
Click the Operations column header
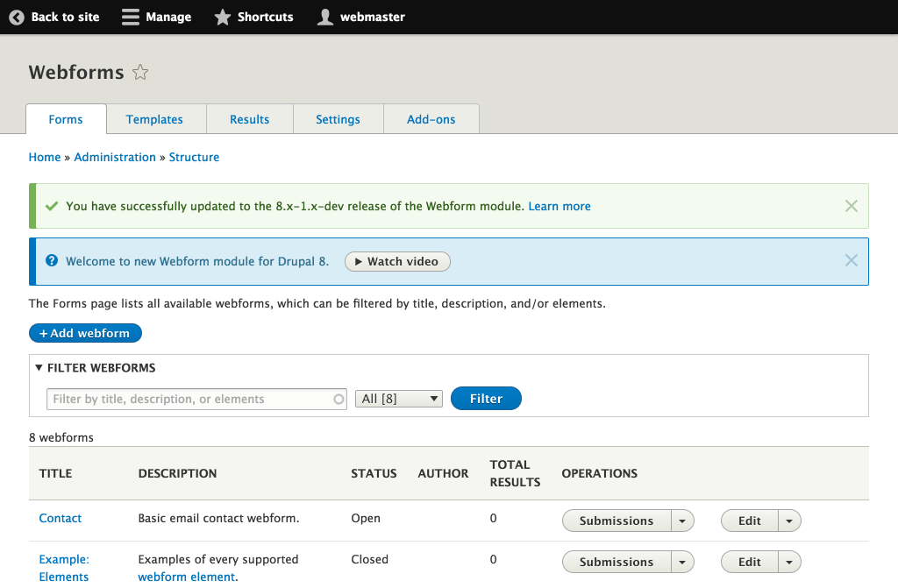pyautogui.click(x=600, y=473)
